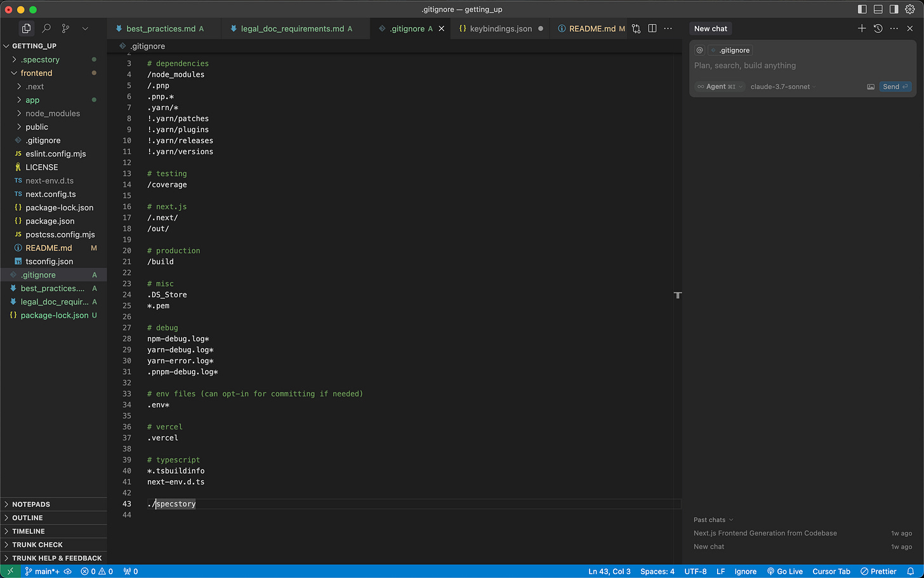Open settings gear in title bar

point(910,10)
